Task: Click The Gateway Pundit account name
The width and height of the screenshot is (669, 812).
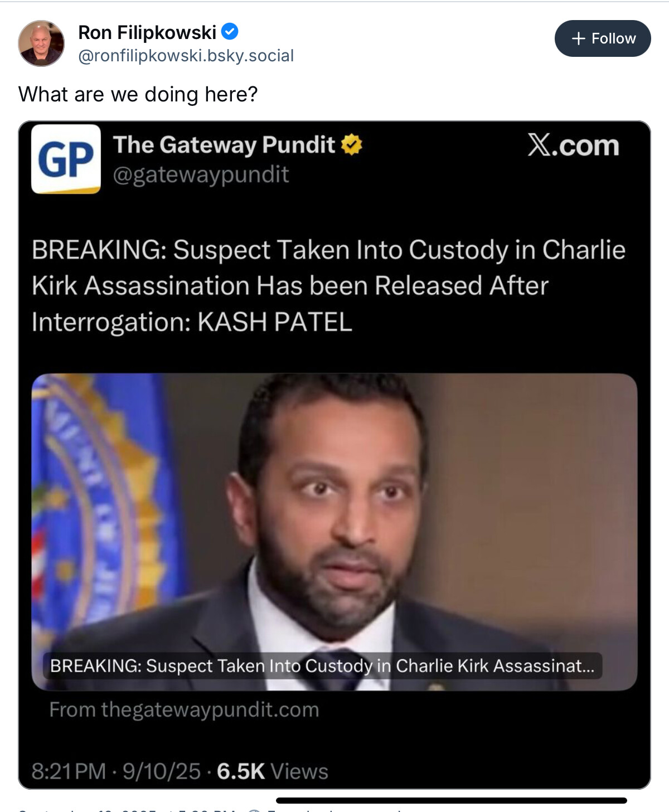Action: (224, 145)
